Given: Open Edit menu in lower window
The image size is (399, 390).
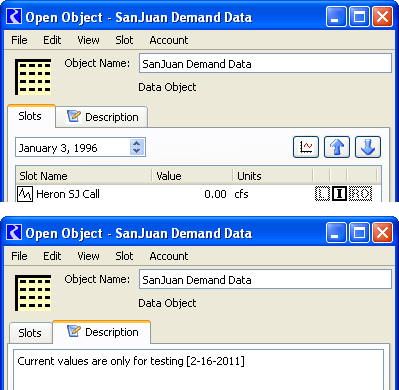Looking at the screenshot, I should click(52, 256).
